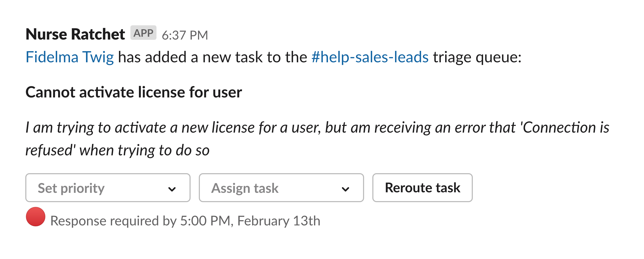Click the words 'triage queue:'
Image resolution: width=644 pixels, height=259 pixels.
(477, 57)
